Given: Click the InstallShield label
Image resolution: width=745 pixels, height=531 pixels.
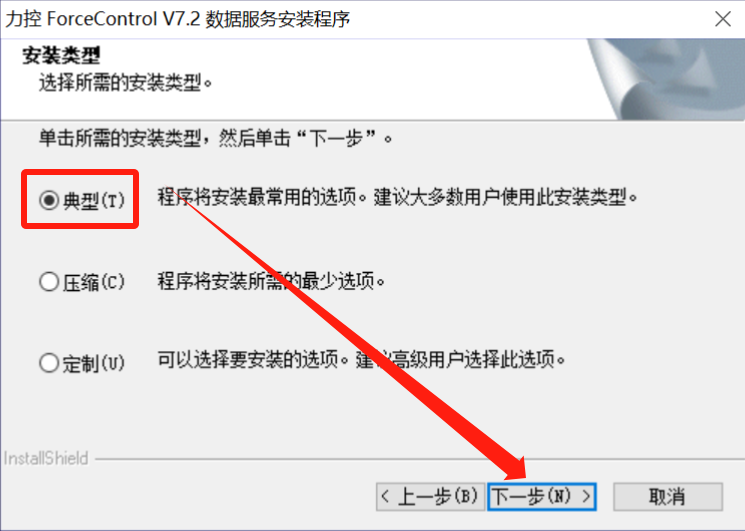Looking at the screenshot, I should click(x=46, y=458).
